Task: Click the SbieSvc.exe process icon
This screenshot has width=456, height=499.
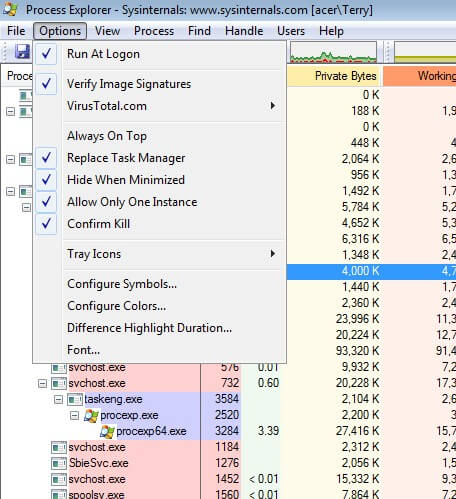Action: click(59, 463)
